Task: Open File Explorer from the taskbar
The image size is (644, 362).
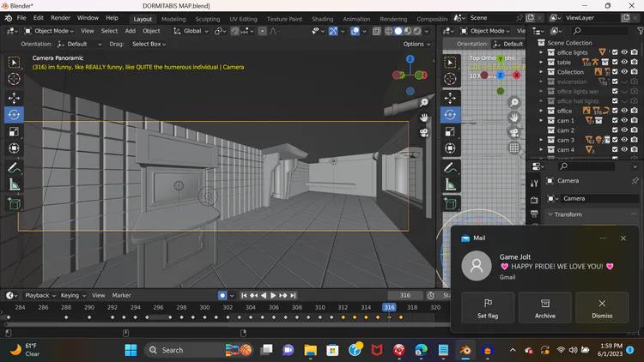Action: (x=311, y=350)
